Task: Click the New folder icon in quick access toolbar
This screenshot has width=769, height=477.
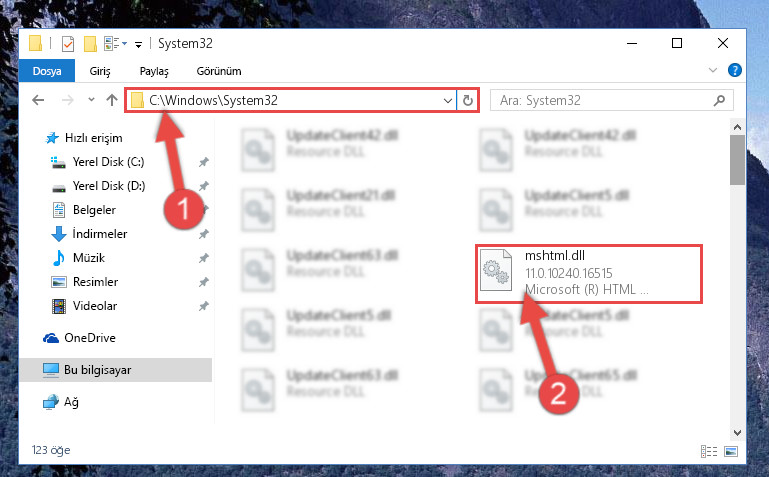Action: coord(90,44)
